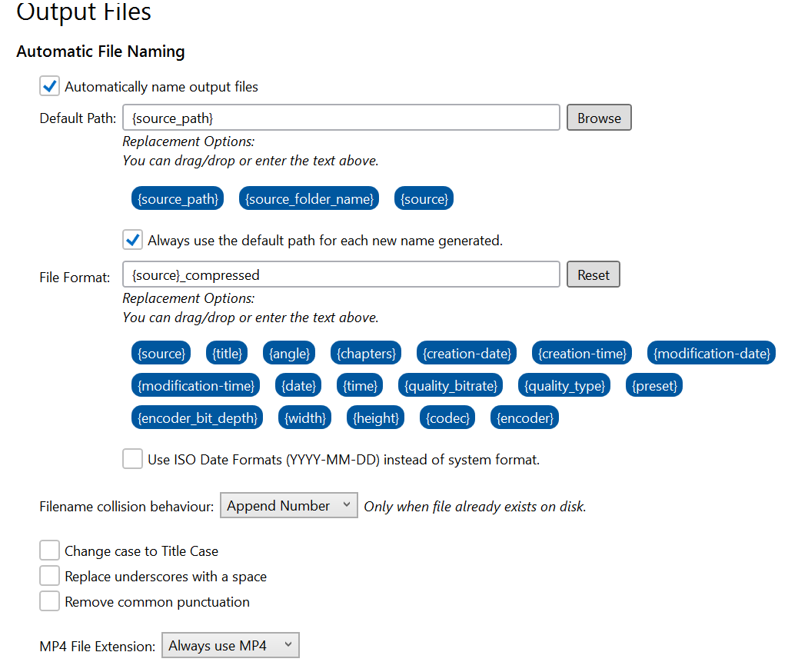
Task: Click the {chapters} replacement tag
Action: pos(366,353)
